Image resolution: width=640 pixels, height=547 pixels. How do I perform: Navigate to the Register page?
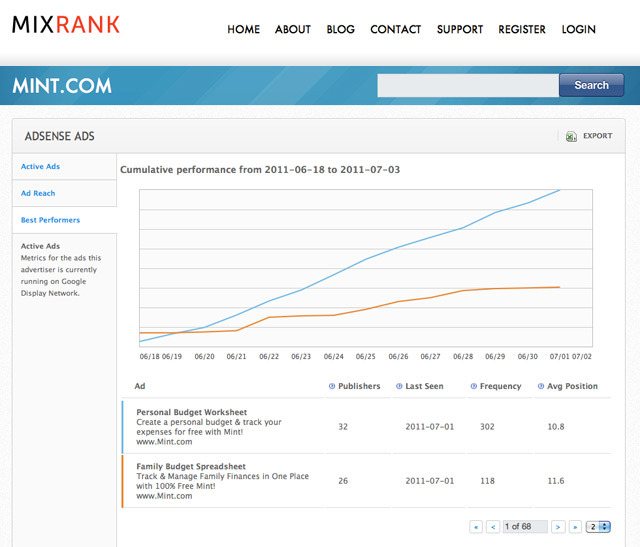[x=522, y=30]
